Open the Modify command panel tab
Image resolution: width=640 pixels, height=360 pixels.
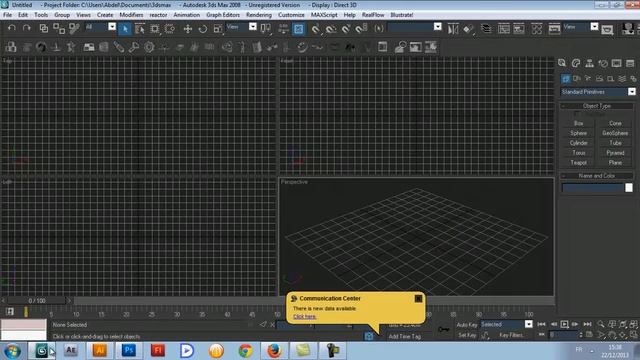(576, 63)
